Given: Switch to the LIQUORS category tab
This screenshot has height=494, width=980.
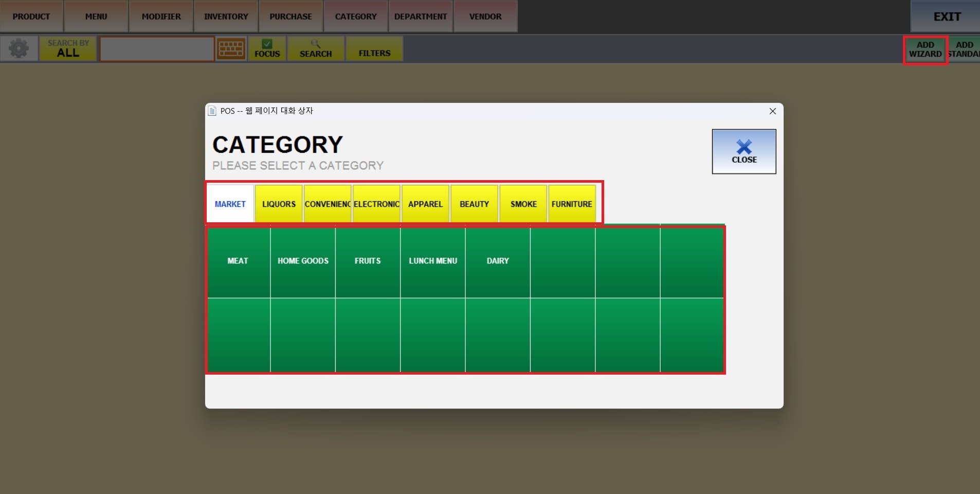Looking at the screenshot, I should (279, 204).
